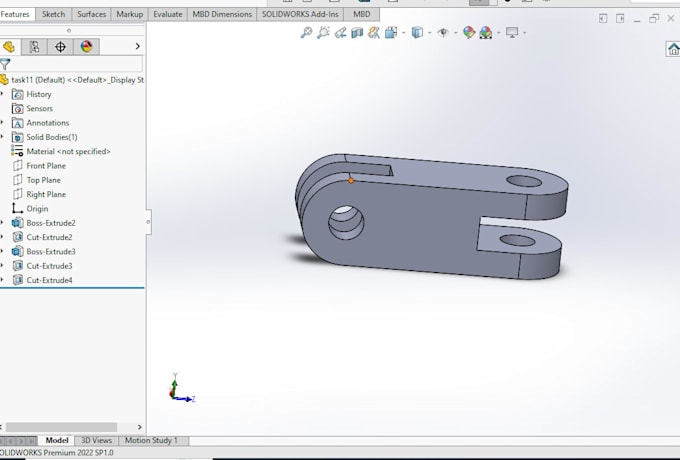The image size is (680, 460).
Task: Click the Display Style icon
Action: (417, 33)
